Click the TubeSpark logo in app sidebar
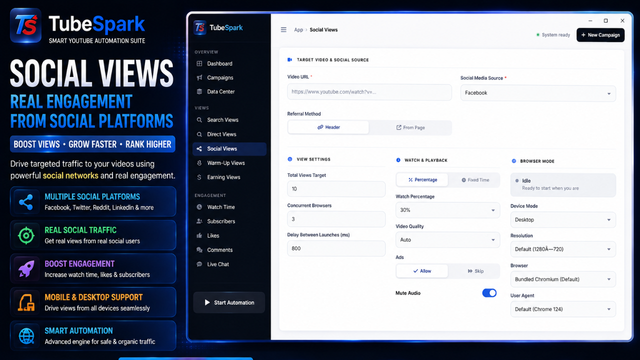Screen dimensions: 640x360 [200, 28]
